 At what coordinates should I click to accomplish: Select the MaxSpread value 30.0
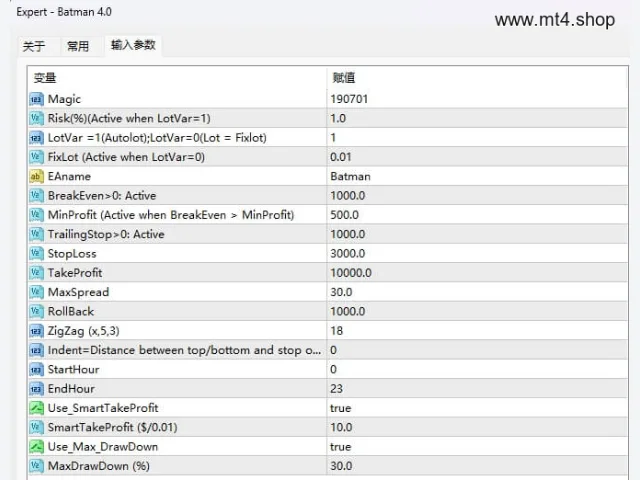click(x=341, y=292)
